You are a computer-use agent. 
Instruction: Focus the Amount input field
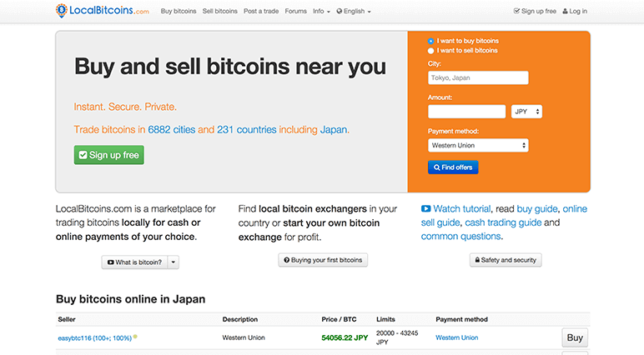[x=466, y=111]
